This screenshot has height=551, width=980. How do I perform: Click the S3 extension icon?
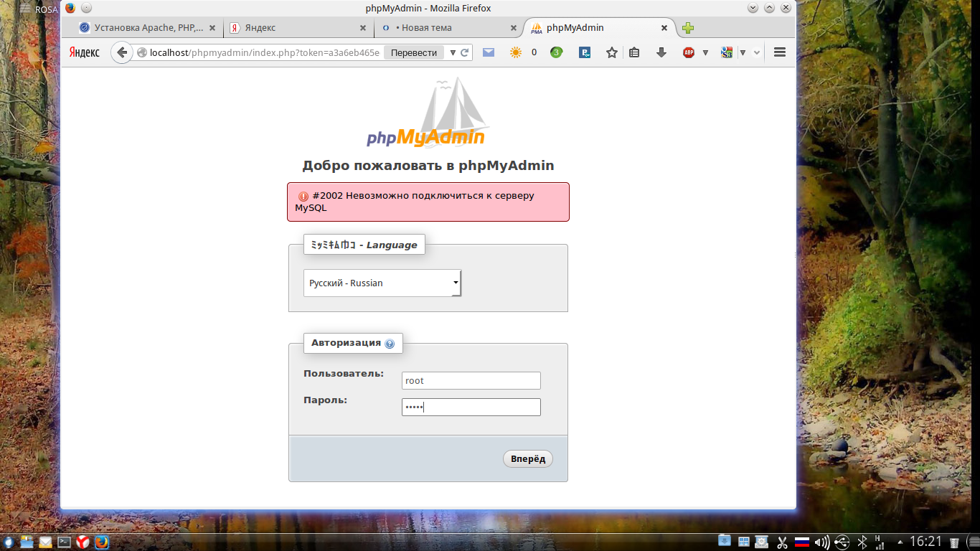coord(727,52)
